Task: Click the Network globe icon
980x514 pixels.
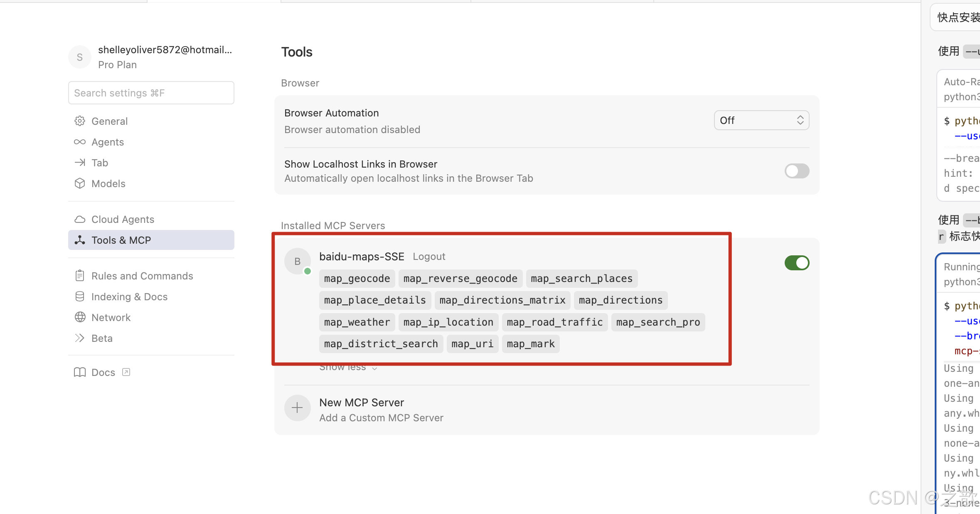Action: tap(80, 317)
